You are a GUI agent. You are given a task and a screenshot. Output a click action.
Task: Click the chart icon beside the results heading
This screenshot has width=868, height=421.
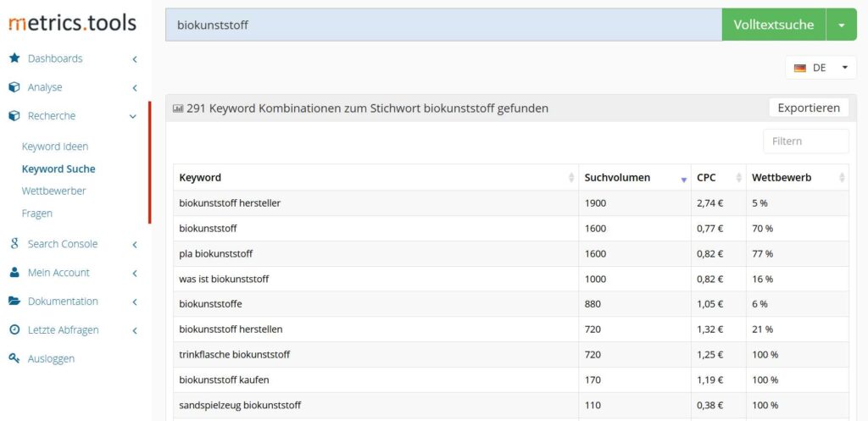tap(178, 108)
